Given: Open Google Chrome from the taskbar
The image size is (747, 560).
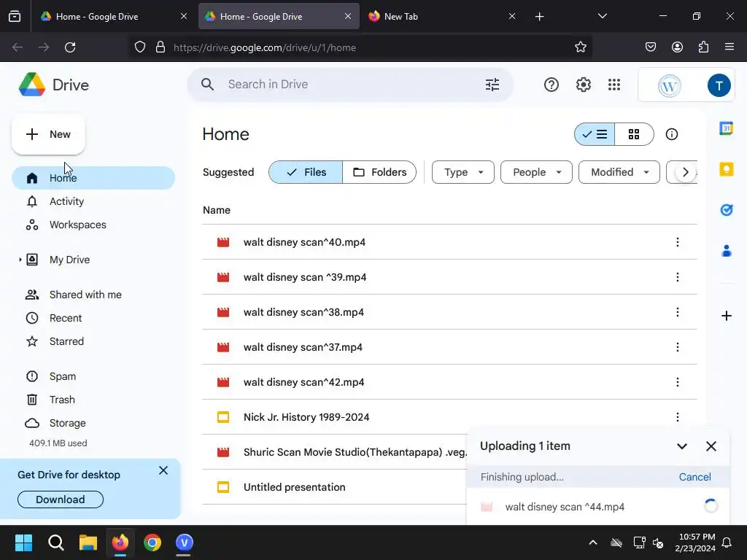Looking at the screenshot, I should [152, 542].
